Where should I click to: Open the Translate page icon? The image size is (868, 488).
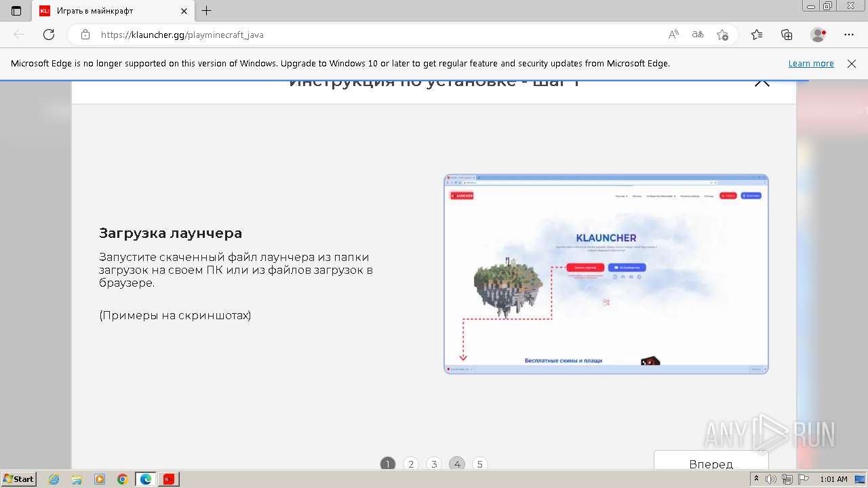pos(698,35)
